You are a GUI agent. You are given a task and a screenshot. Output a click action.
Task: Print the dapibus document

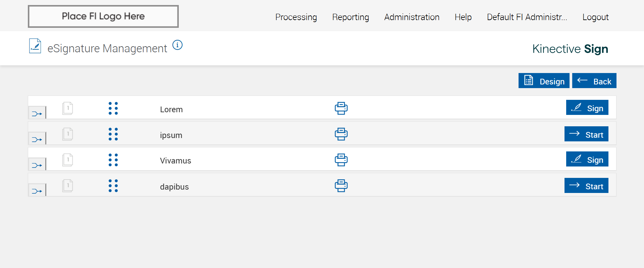(x=341, y=186)
